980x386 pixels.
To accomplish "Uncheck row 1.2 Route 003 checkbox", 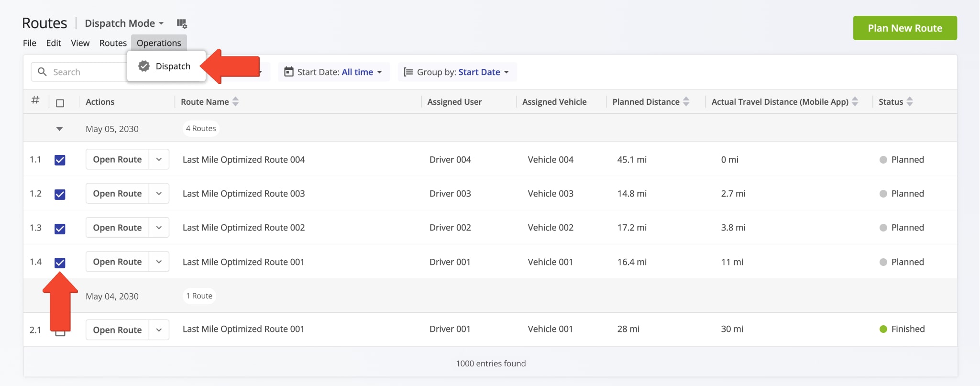I will coord(60,194).
